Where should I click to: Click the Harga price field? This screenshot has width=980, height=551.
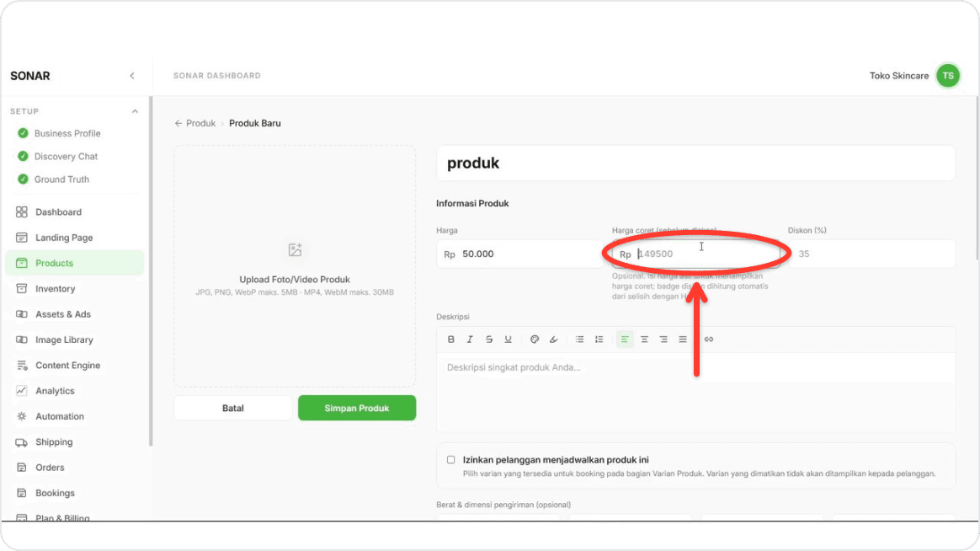(520, 254)
